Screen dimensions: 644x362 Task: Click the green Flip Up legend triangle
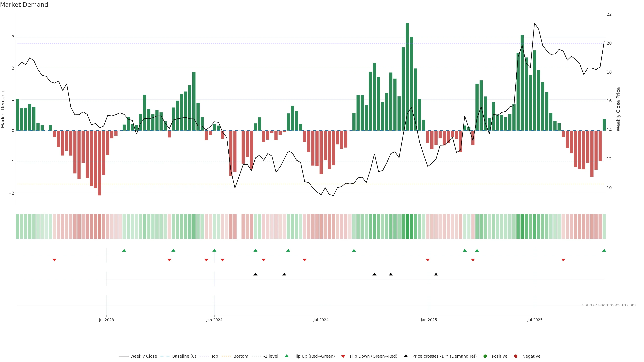click(x=287, y=356)
